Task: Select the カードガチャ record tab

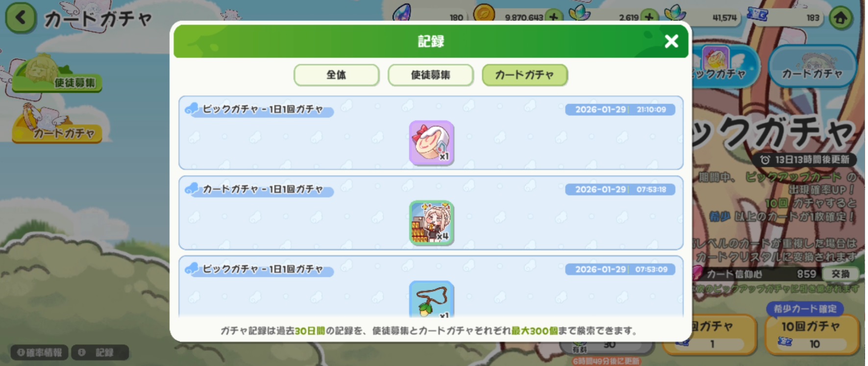Action: pyautogui.click(x=524, y=75)
